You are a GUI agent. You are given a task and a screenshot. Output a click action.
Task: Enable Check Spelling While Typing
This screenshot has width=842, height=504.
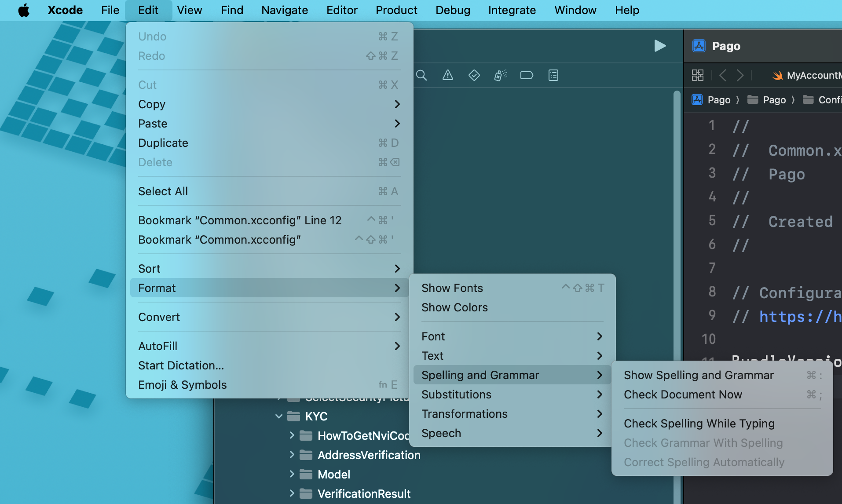pyautogui.click(x=699, y=423)
